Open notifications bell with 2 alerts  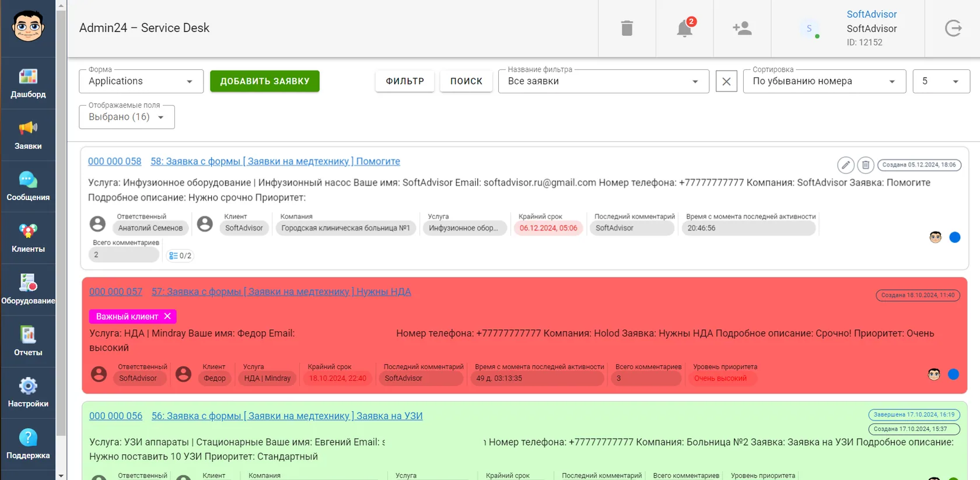tap(685, 27)
